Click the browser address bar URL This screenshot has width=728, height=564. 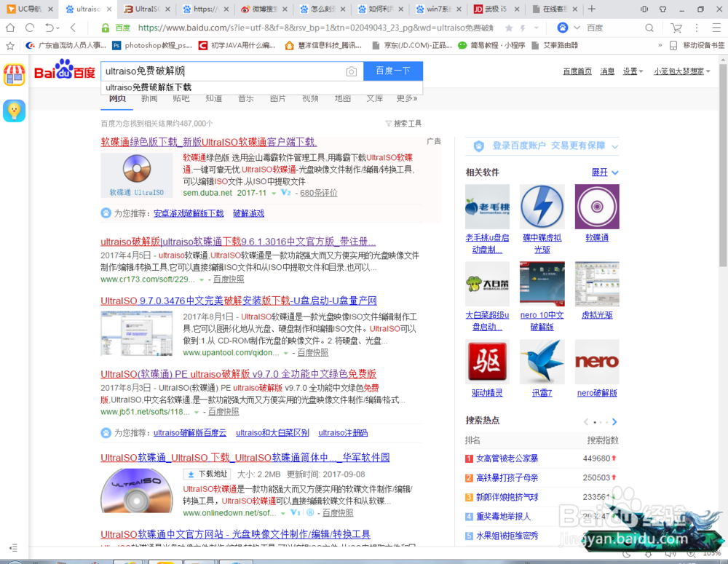coord(315,28)
